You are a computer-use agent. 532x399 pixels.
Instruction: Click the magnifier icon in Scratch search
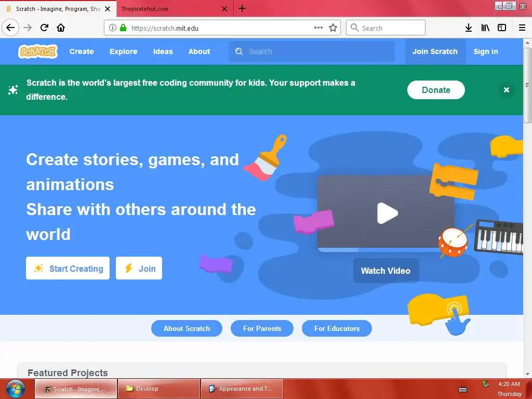pos(239,51)
